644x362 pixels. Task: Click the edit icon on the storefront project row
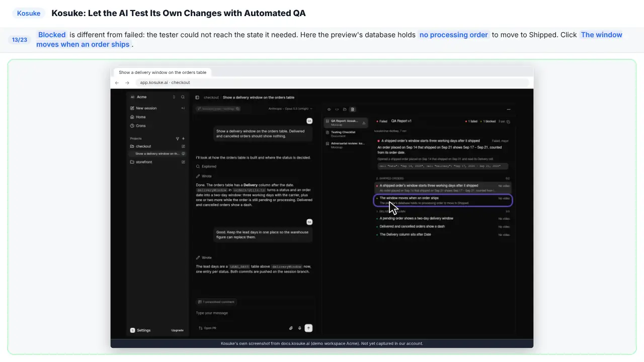183,162
